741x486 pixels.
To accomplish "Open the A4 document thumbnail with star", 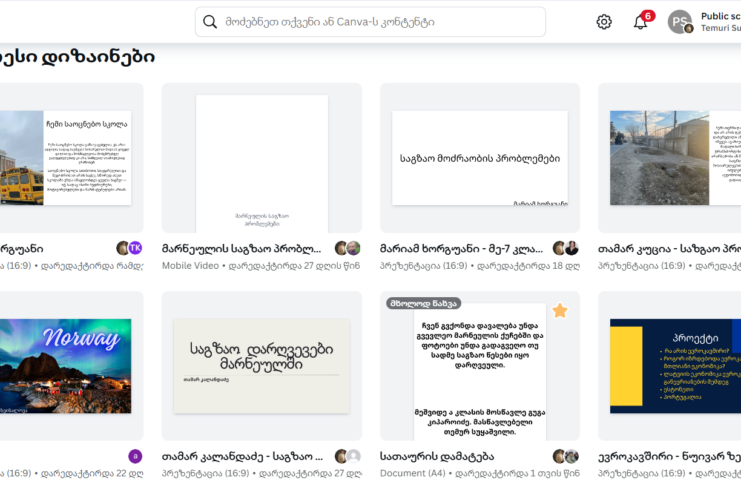I will click(480, 372).
